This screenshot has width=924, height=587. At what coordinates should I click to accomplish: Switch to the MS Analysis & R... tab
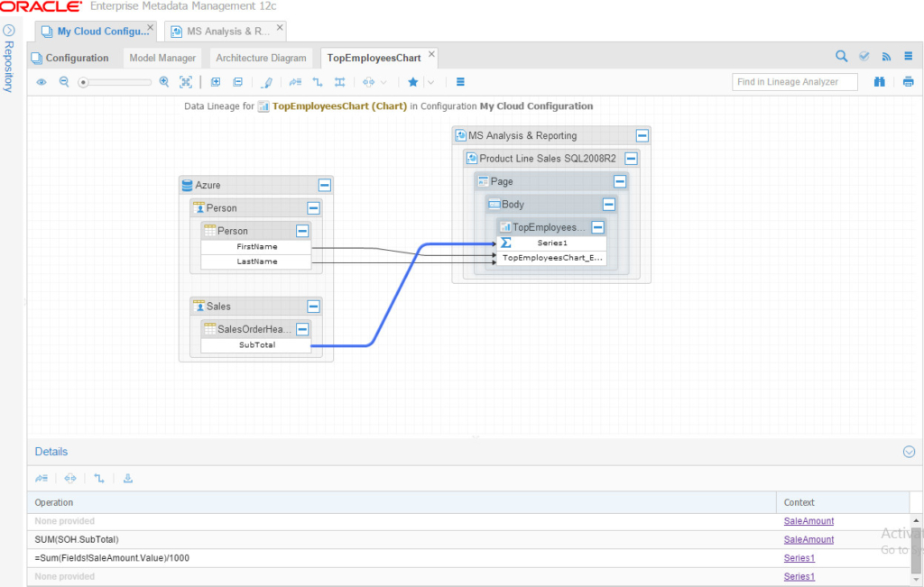(x=226, y=32)
